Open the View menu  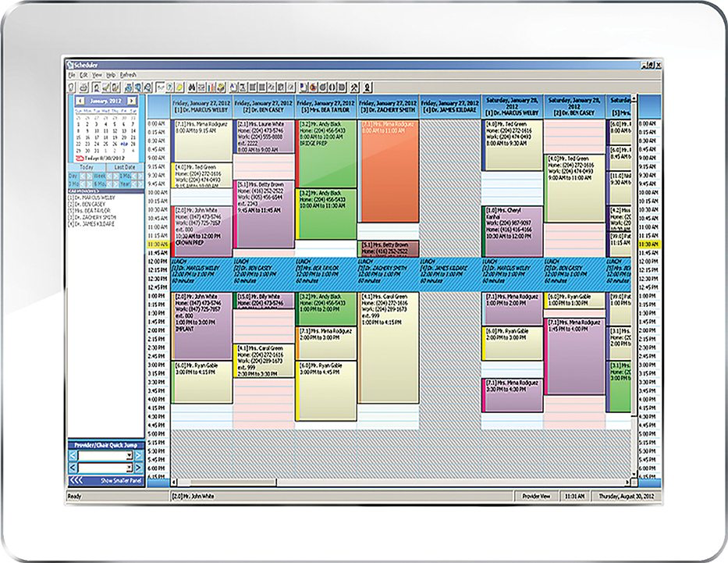click(x=97, y=75)
